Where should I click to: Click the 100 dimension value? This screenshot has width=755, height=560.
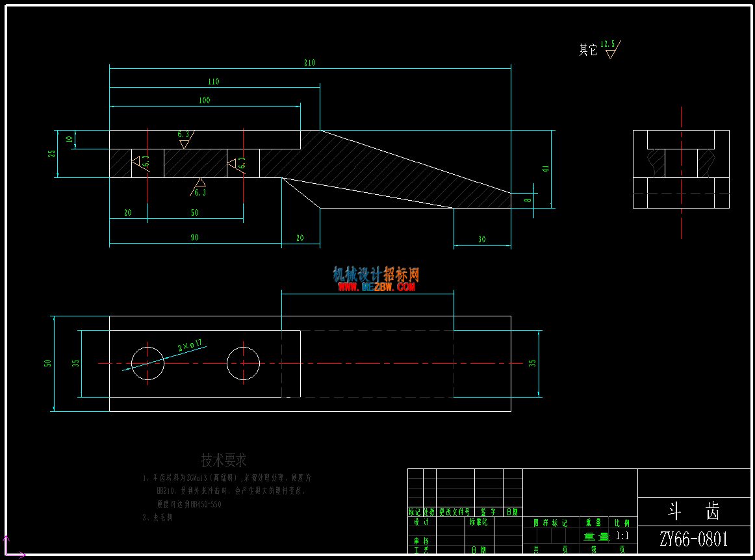(204, 100)
